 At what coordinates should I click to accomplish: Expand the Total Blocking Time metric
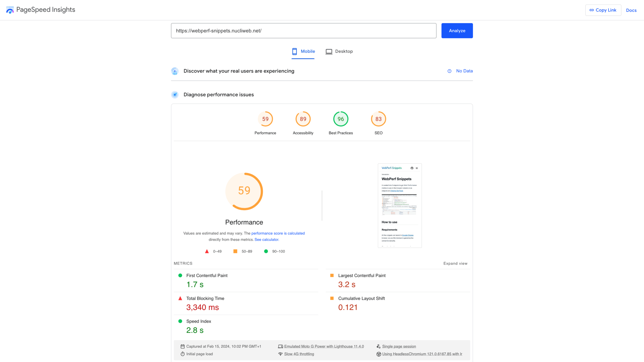click(205, 298)
